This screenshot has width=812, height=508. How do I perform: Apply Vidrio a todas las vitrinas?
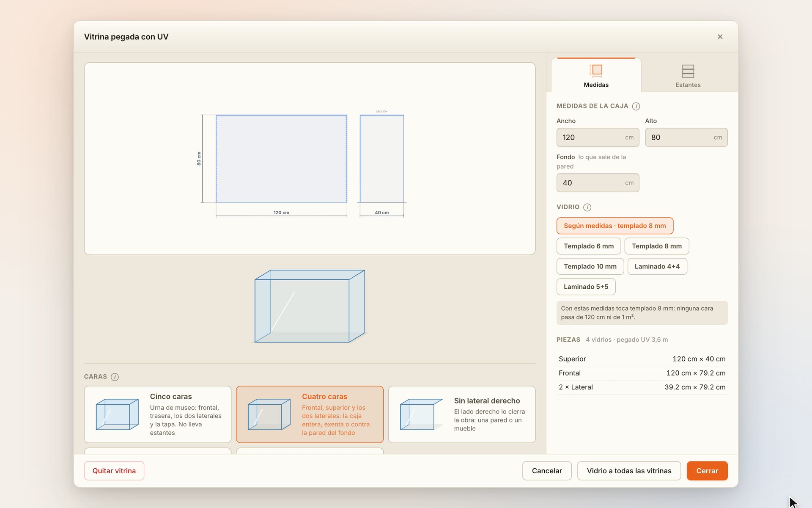coord(629,471)
